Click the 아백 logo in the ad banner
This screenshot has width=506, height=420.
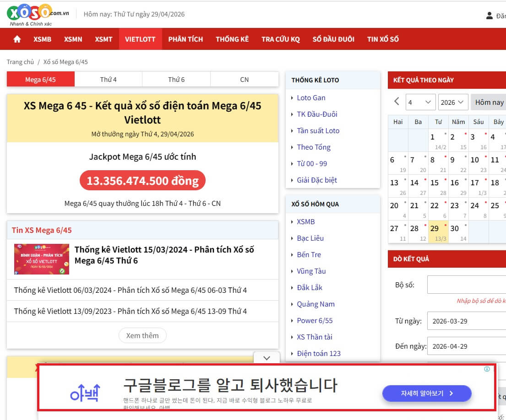(x=85, y=393)
